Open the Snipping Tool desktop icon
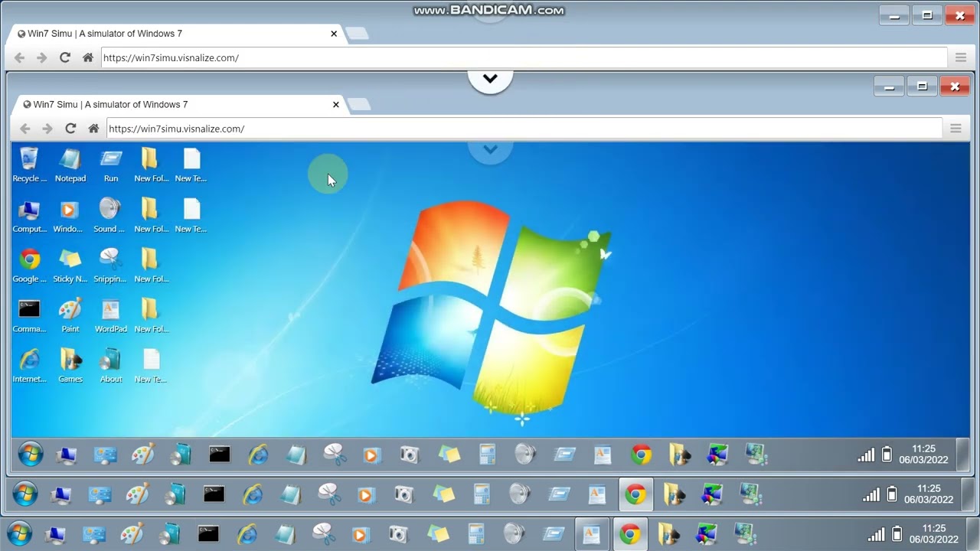This screenshot has width=980, height=551. pos(111,266)
